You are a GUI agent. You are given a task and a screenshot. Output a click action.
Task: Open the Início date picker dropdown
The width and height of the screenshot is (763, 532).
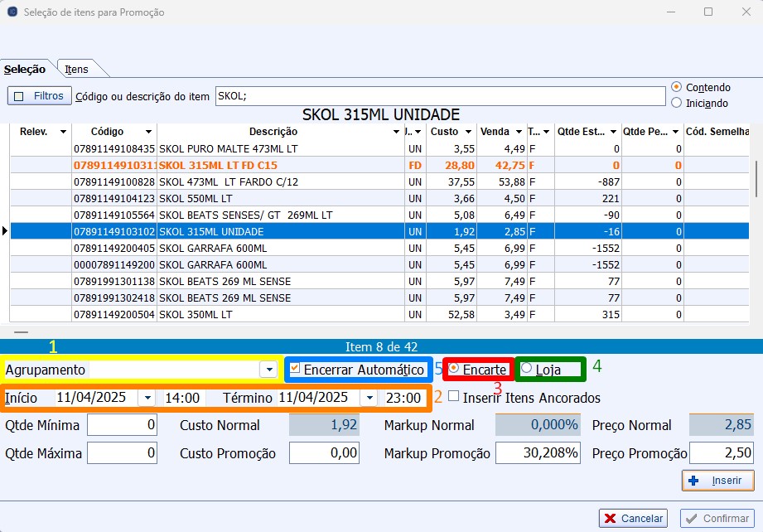click(x=147, y=398)
